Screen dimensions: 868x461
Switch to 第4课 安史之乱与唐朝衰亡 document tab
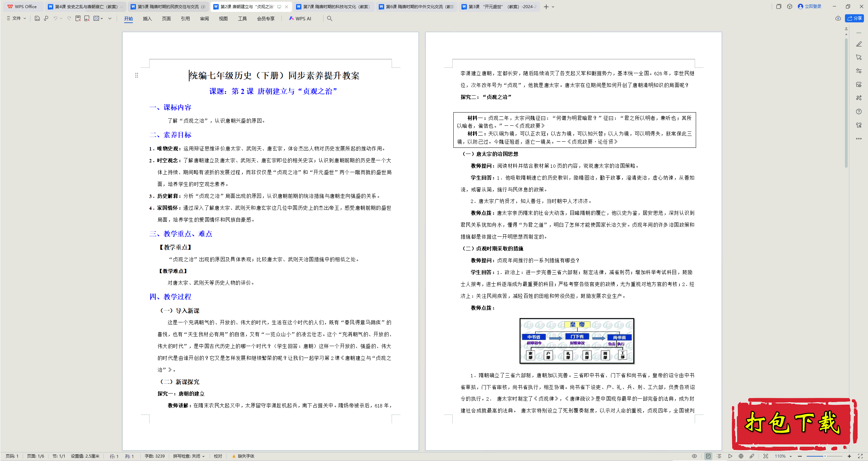(x=85, y=6)
